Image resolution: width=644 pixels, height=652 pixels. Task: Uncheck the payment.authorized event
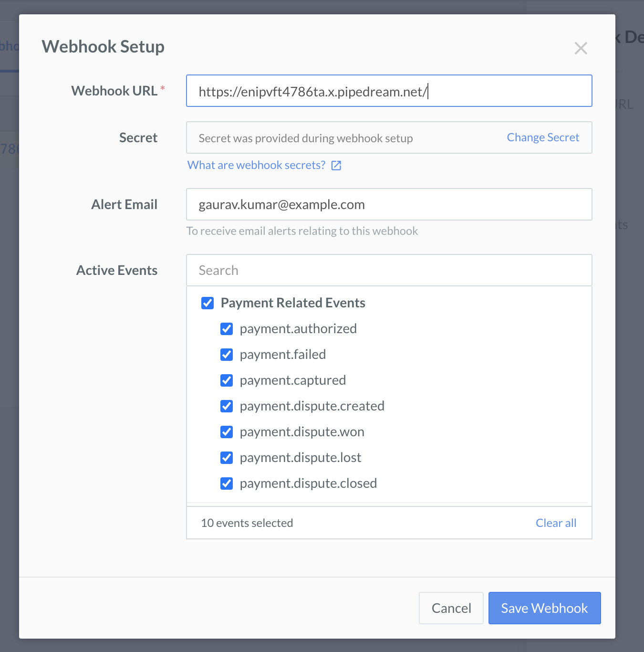(227, 329)
